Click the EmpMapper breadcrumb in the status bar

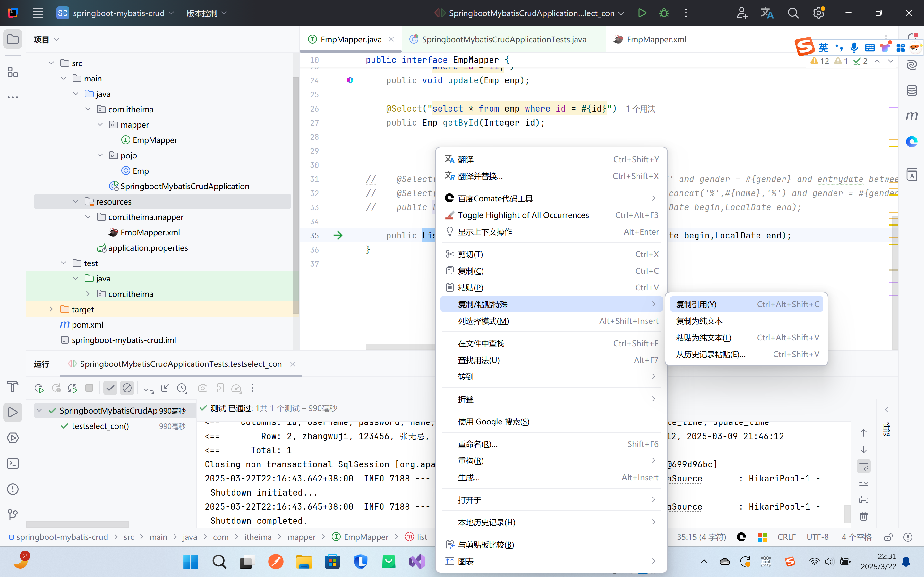point(365,537)
